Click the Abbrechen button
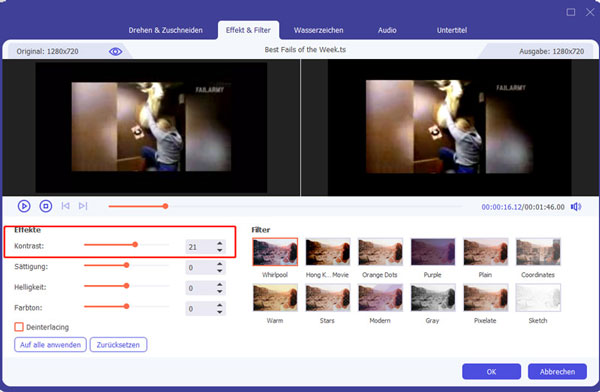 click(x=557, y=371)
